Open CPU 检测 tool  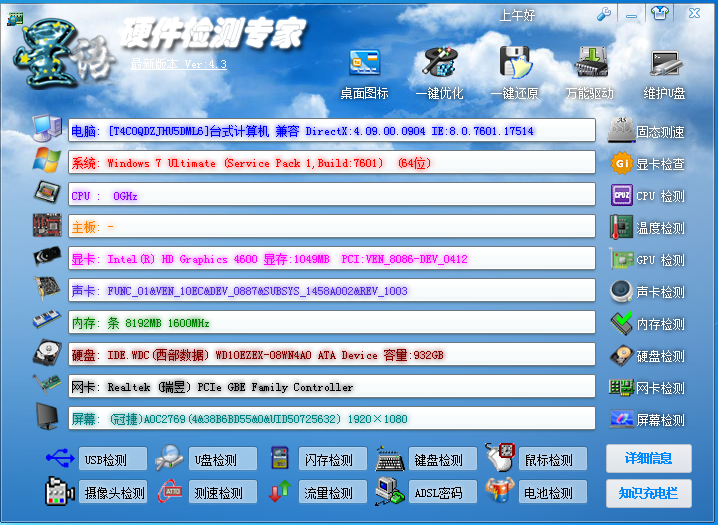coord(647,196)
